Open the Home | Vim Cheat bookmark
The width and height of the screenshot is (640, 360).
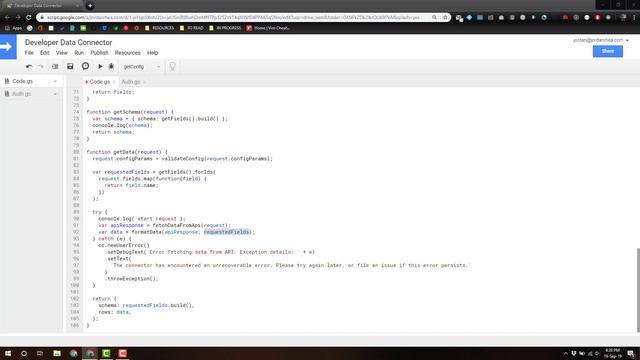(268, 28)
